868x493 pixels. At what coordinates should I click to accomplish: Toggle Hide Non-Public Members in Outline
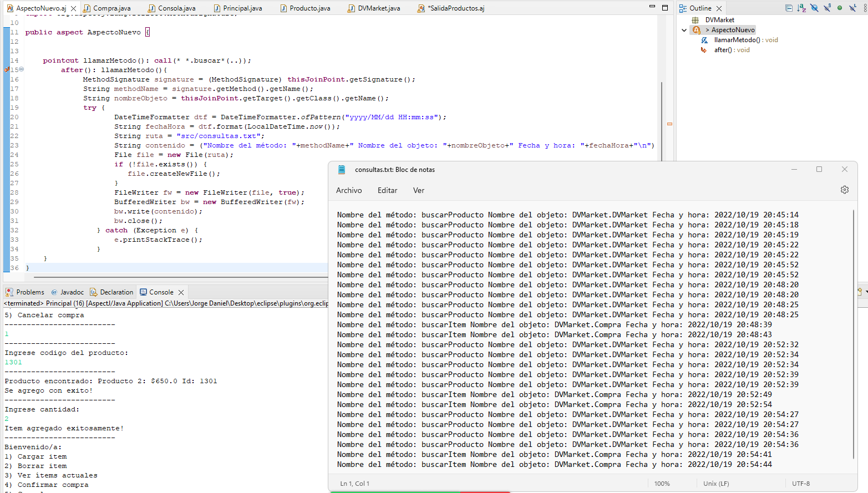[x=840, y=7]
